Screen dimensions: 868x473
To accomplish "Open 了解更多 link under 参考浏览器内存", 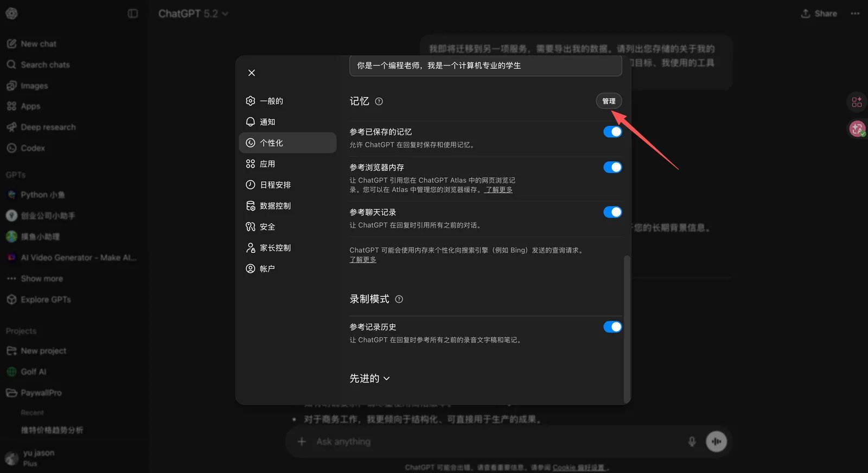I will coord(499,190).
